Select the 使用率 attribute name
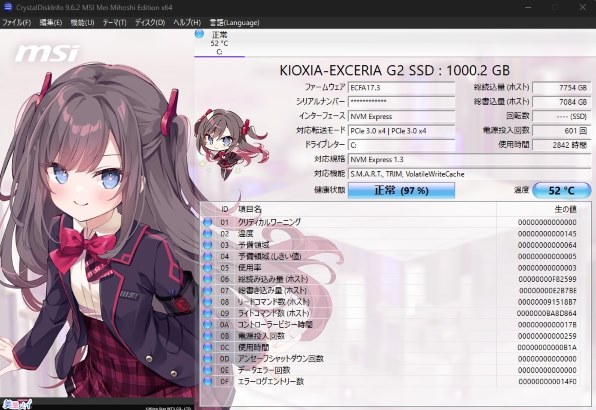This screenshot has width=596, height=410. (249, 268)
